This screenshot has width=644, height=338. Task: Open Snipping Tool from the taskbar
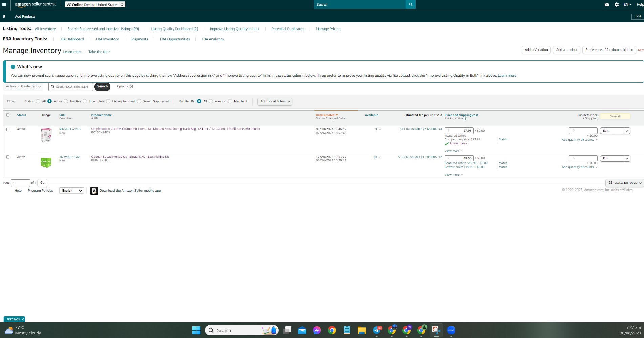pos(436,330)
